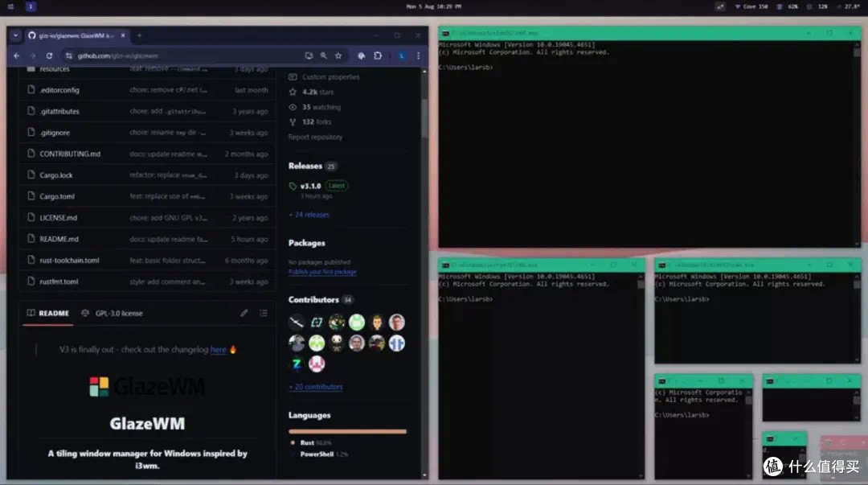Show the + 20 contributors link

click(x=316, y=387)
